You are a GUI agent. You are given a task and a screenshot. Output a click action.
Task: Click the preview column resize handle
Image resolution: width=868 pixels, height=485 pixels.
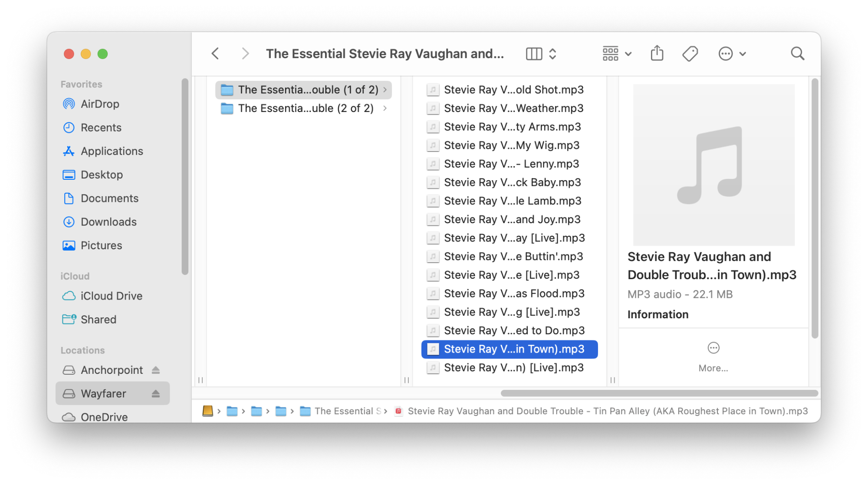pyautogui.click(x=612, y=380)
